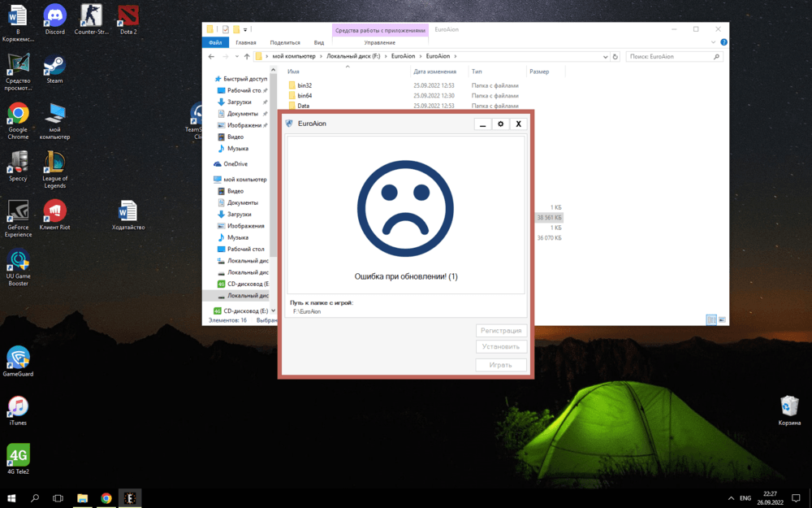Open the Файл menu in Explorer
812x508 pixels.
[215, 42]
